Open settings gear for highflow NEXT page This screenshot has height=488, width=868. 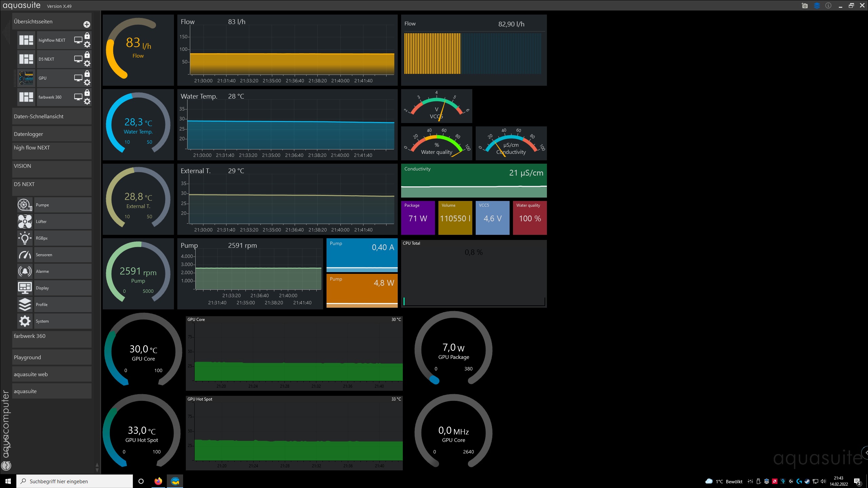87,44
